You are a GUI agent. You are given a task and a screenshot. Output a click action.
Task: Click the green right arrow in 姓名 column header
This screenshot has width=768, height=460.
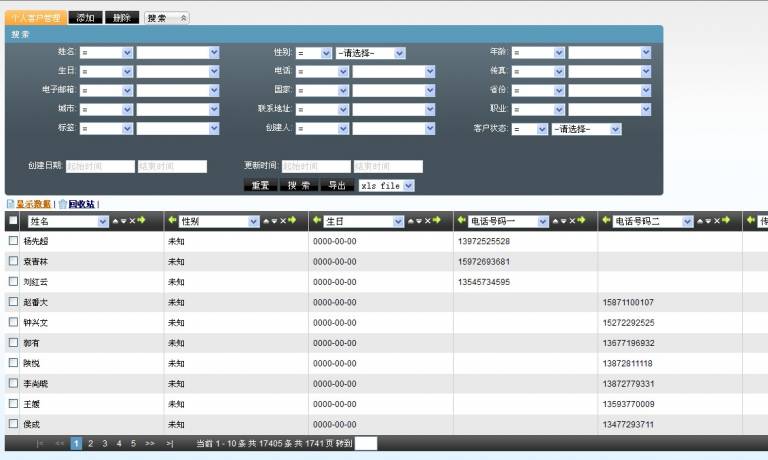click(x=142, y=221)
